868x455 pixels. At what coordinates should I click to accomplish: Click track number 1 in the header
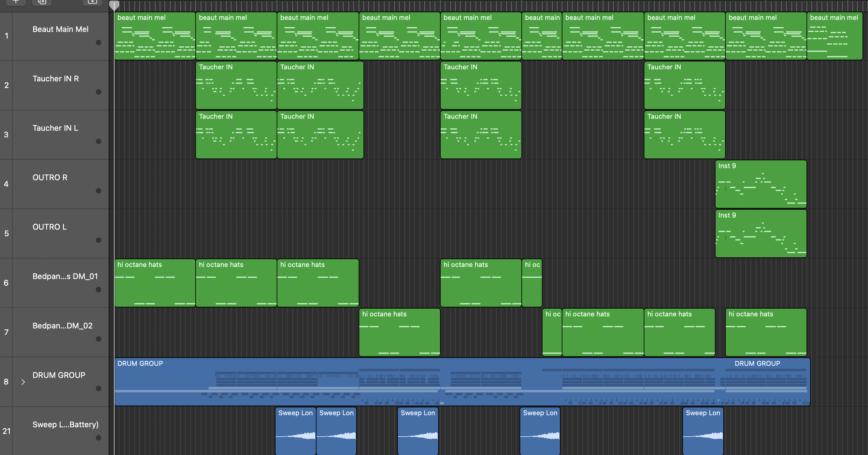click(x=6, y=36)
